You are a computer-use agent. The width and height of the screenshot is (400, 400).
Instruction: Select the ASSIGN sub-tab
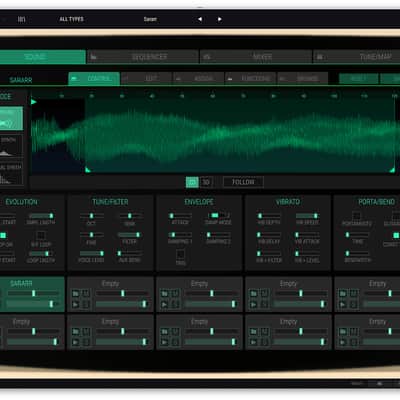(199, 79)
